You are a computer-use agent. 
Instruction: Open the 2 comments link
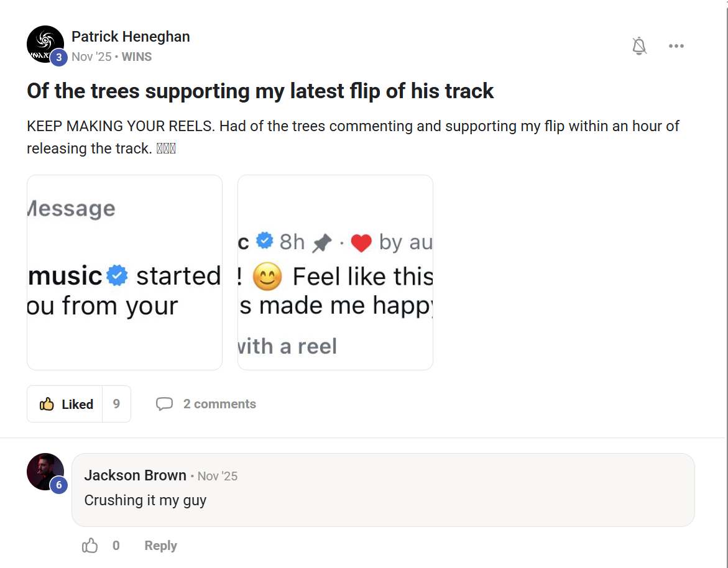coord(219,404)
